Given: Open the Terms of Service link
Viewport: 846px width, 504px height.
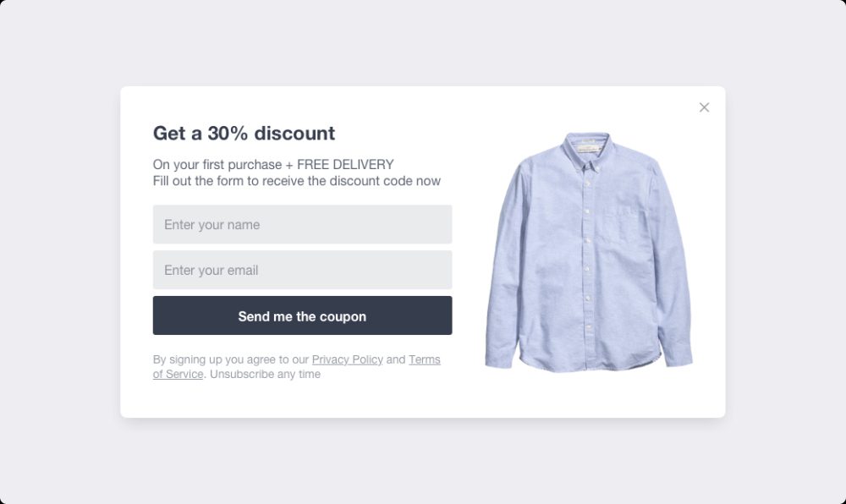Looking at the screenshot, I should pyautogui.click(x=424, y=359).
